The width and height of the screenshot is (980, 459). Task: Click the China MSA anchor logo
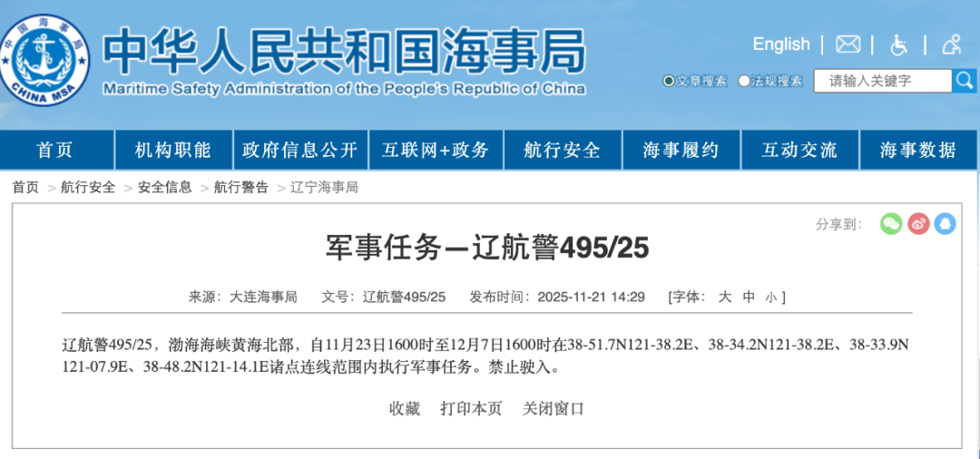(45, 60)
